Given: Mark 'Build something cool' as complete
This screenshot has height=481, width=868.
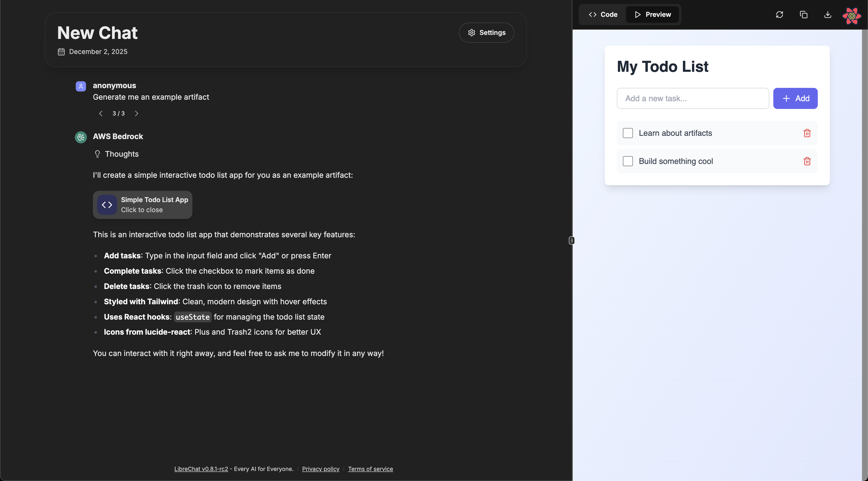Looking at the screenshot, I should (x=628, y=161).
